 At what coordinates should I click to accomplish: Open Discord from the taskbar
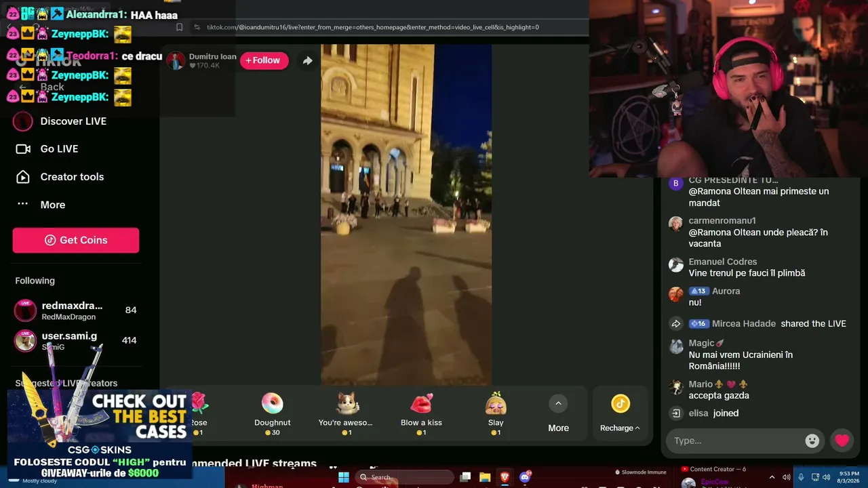pyautogui.click(x=524, y=477)
